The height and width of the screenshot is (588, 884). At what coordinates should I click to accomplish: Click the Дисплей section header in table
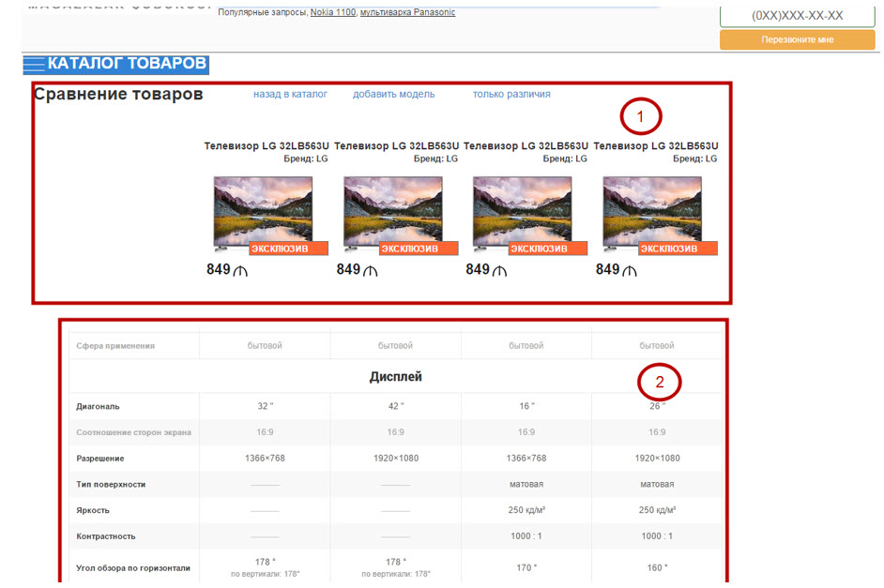[395, 377]
